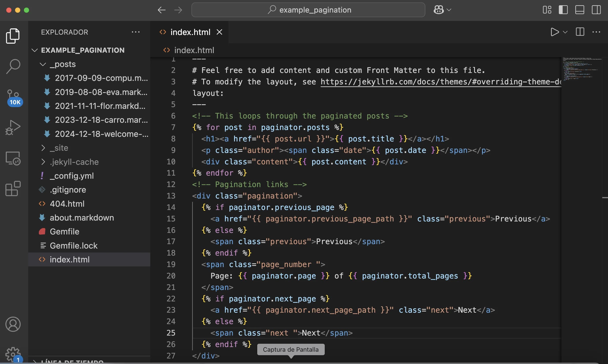Go forward with the right arrow

(x=178, y=10)
